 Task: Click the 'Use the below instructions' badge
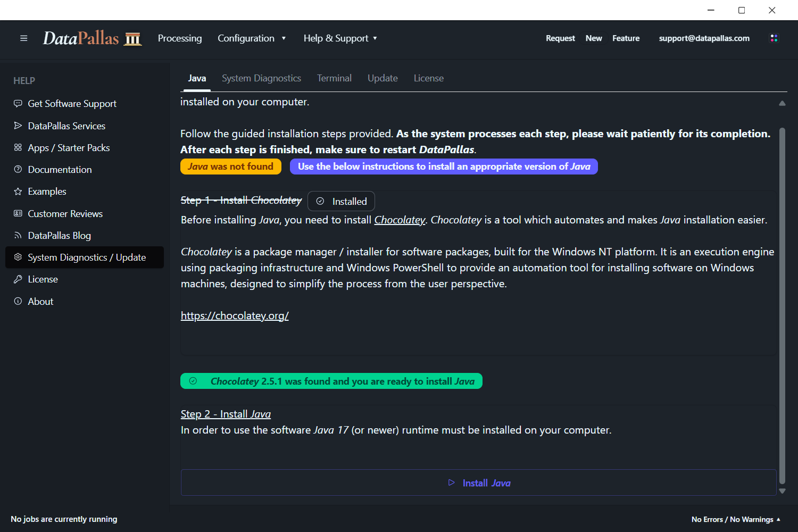coord(444,167)
